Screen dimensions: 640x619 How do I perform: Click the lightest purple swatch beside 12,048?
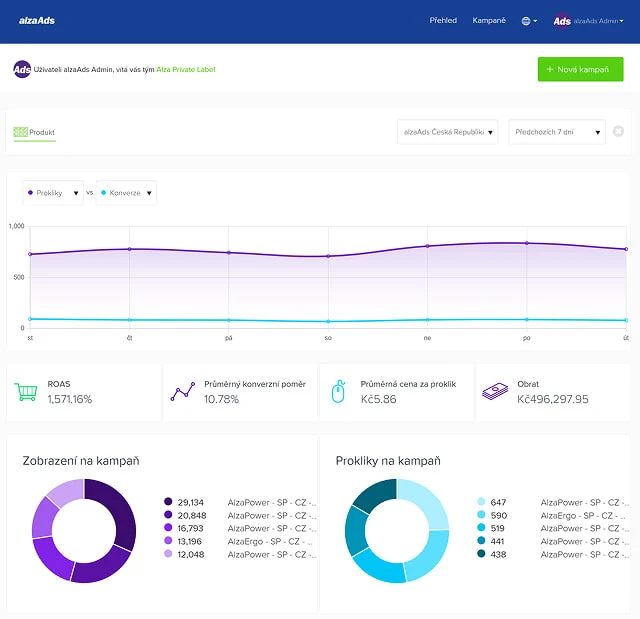tap(168, 554)
